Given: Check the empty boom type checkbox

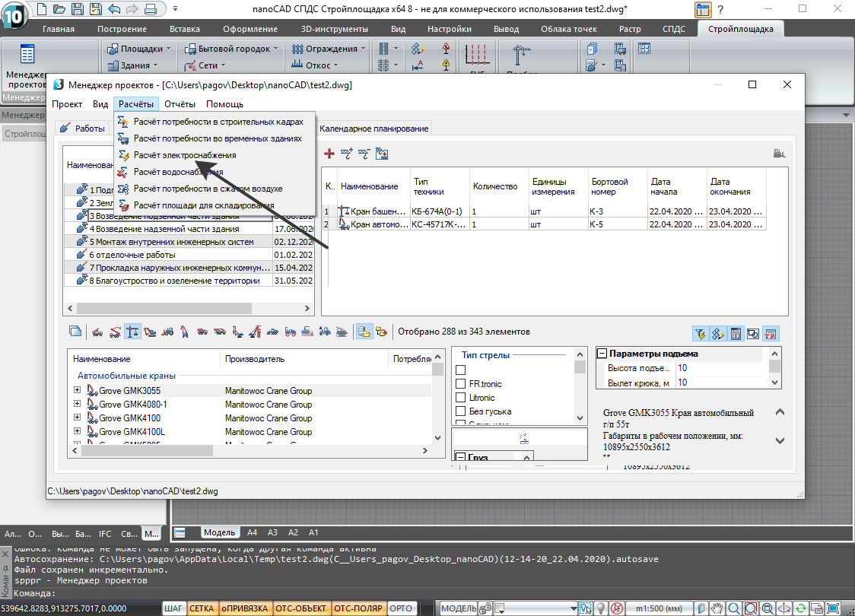Looking at the screenshot, I should click(461, 370).
